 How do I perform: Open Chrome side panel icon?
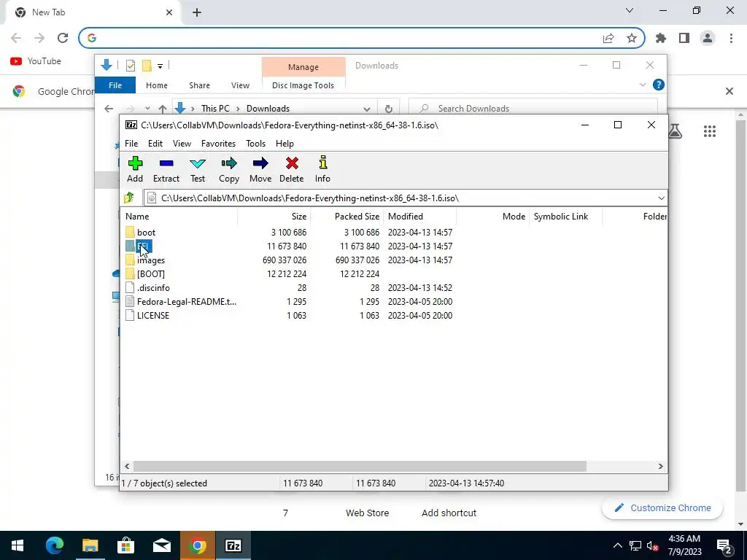click(684, 38)
